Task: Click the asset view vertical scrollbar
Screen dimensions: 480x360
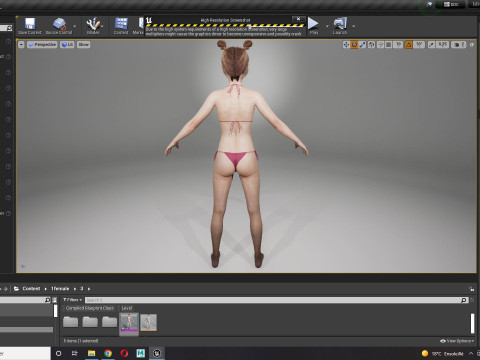Action: (472, 323)
